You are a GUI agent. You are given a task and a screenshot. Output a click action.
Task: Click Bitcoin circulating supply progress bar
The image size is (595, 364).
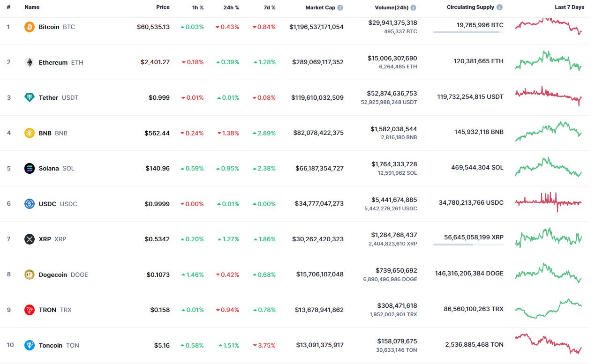tap(468, 32)
